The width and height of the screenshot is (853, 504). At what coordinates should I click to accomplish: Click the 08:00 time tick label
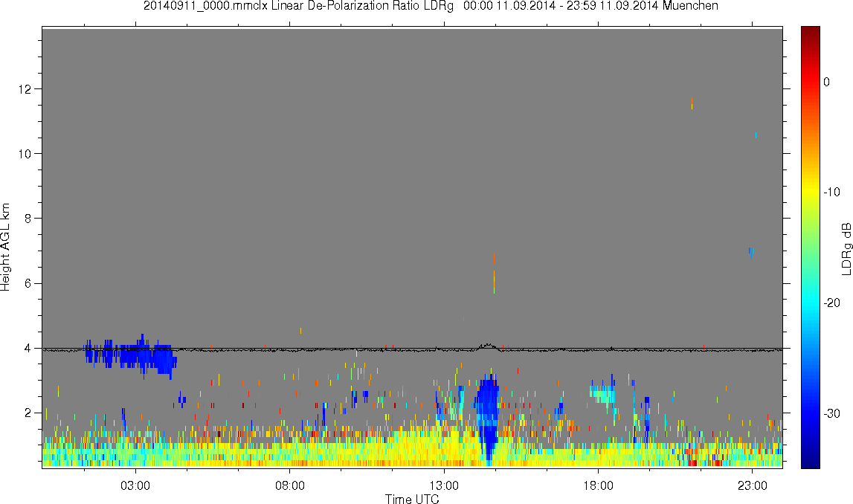point(289,486)
